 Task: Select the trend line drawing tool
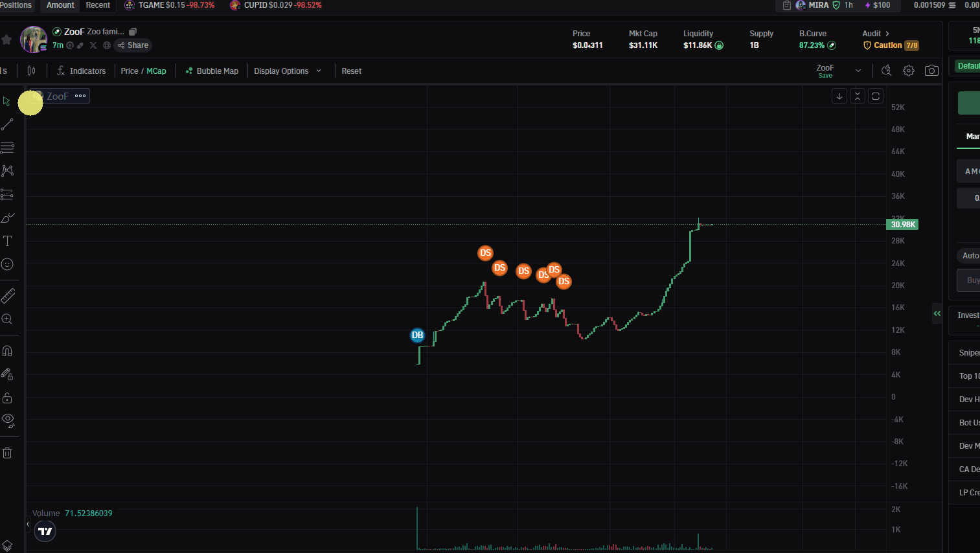[x=7, y=124]
